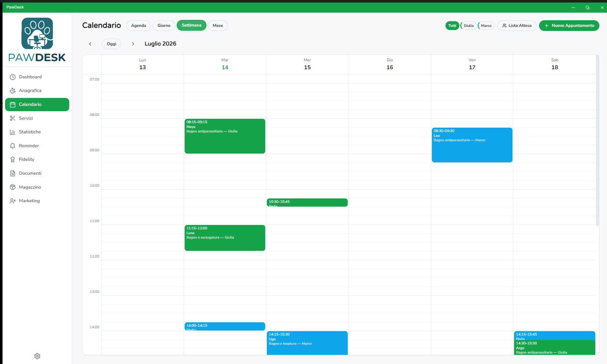The height and width of the screenshot is (364, 607).
Task: Click the 12:00 time label
Action: (94, 256)
